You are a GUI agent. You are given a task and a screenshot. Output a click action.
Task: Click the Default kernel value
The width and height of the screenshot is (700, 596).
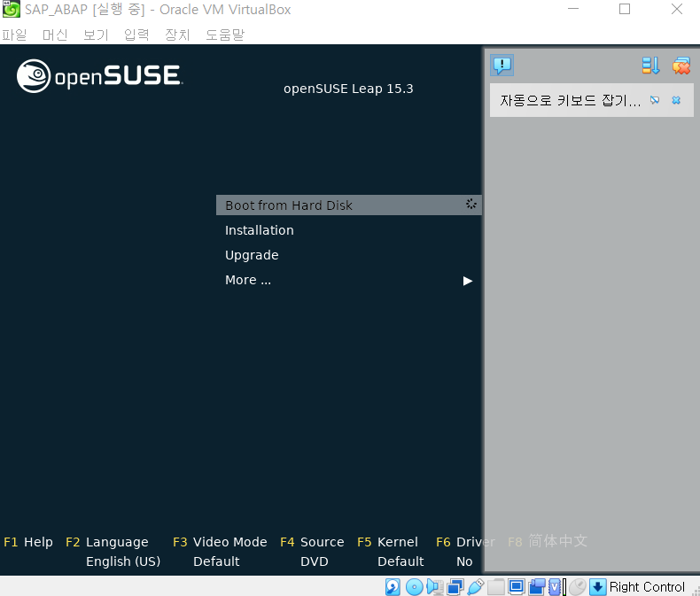[401, 561]
